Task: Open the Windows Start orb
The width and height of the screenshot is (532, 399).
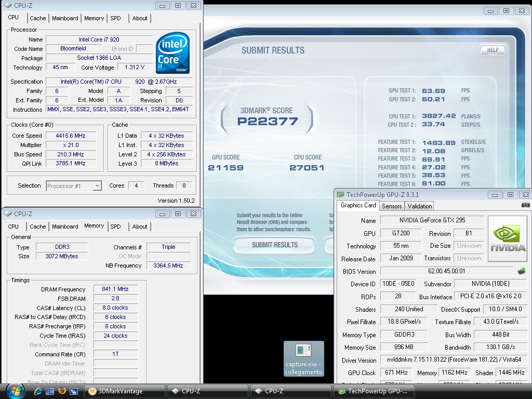Action: (x=15, y=391)
